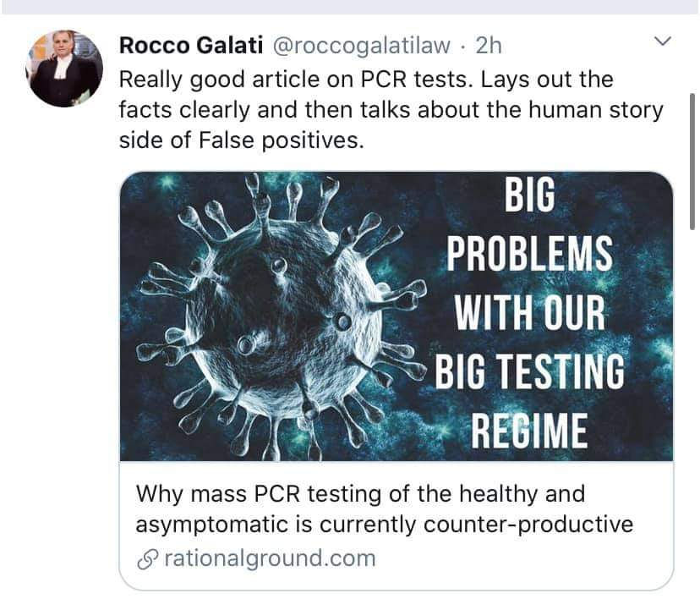Screen dimensions: 700x599
Task: Open the 'Why mass PCR testing' headline
Action: [360, 494]
